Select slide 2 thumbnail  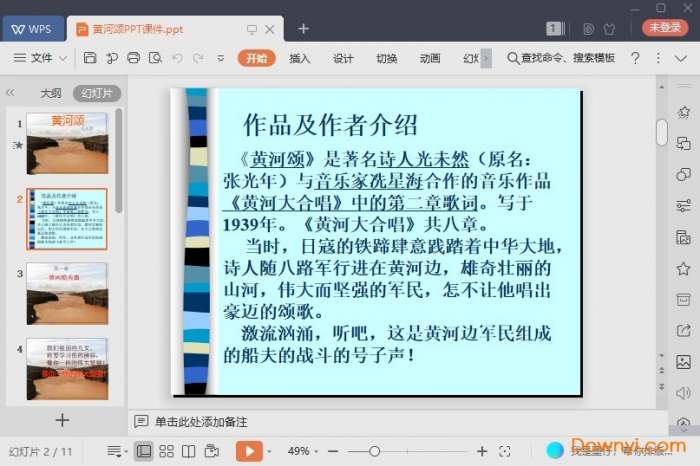point(67,219)
